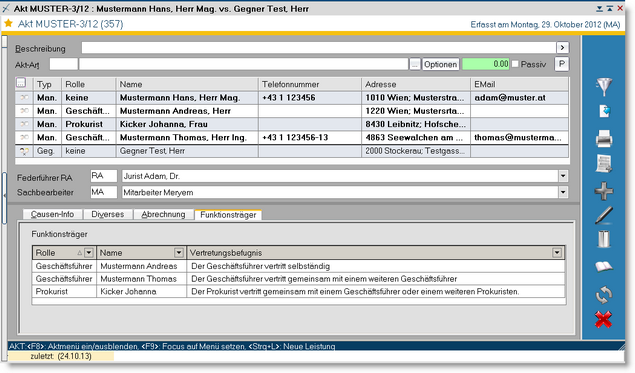Select the Funktionsträger tab
Image resolution: width=635 pixels, height=373 pixels.
click(228, 215)
